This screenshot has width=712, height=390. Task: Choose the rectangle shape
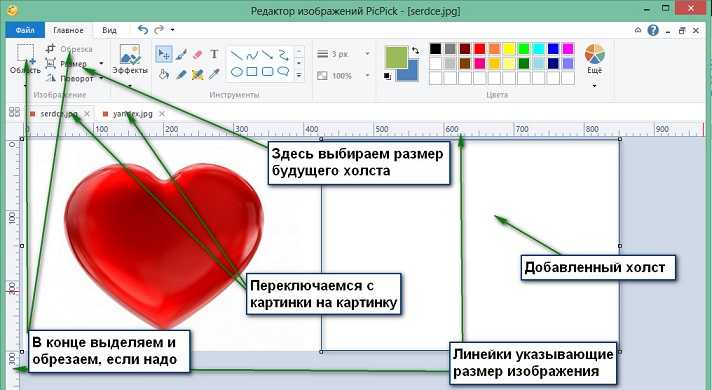252,72
